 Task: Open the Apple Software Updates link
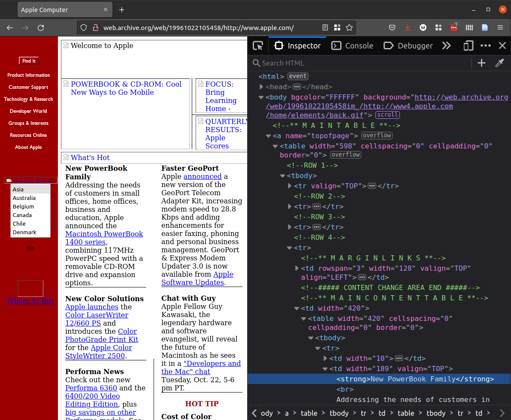click(197, 278)
